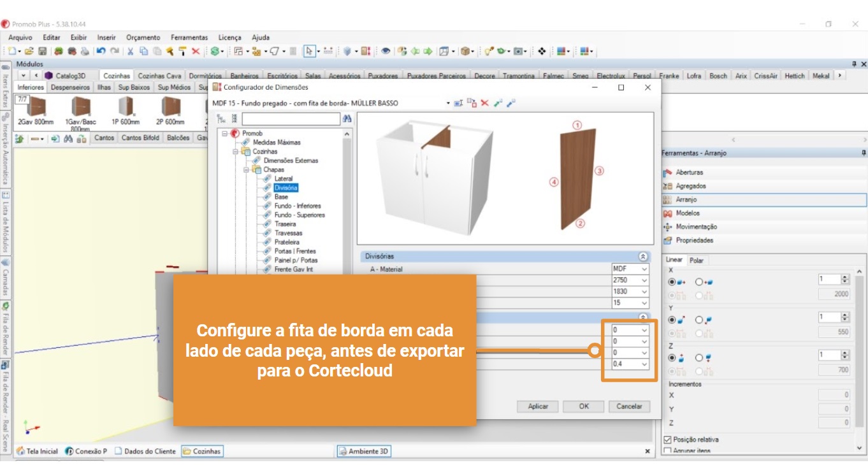Open the Despenseiros sub-tab

pyautogui.click(x=70, y=87)
